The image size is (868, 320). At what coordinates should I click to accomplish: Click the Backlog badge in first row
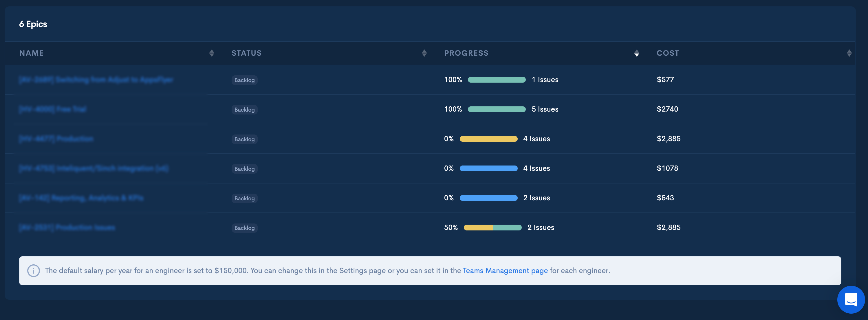[244, 80]
